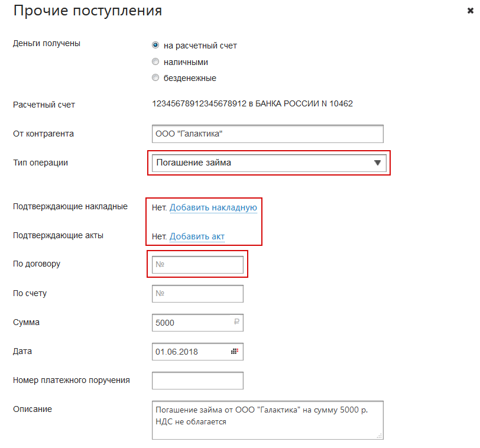
Task: Close the Прочие поступления dialog
Action: pyautogui.click(x=470, y=11)
